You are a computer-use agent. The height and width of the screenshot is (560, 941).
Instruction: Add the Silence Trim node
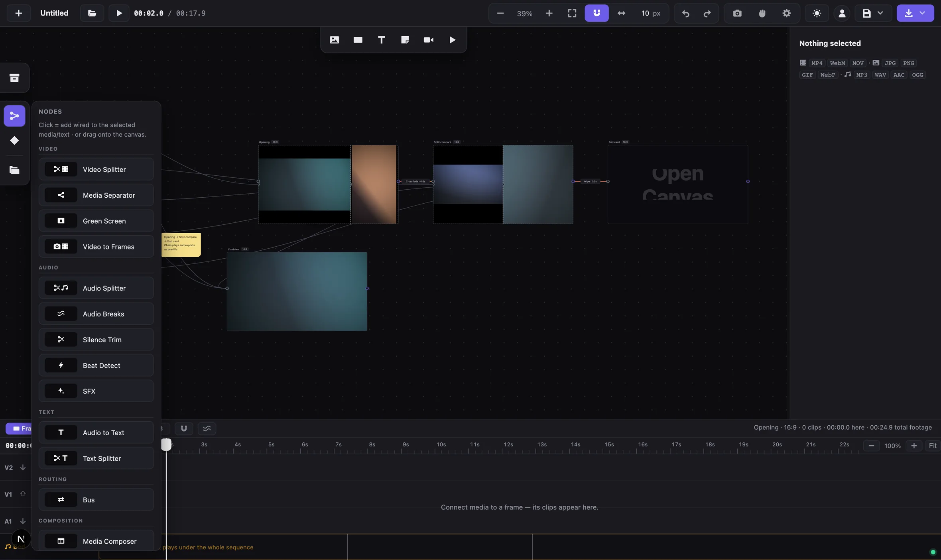tap(96, 340)
